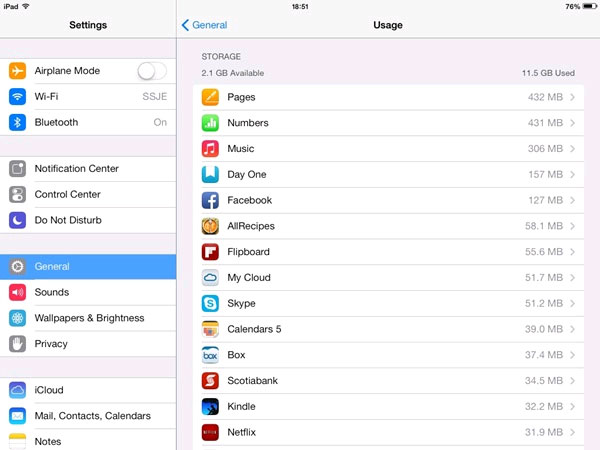
Task: Open Do Not Disturb settings
Action: click(88, 220)
